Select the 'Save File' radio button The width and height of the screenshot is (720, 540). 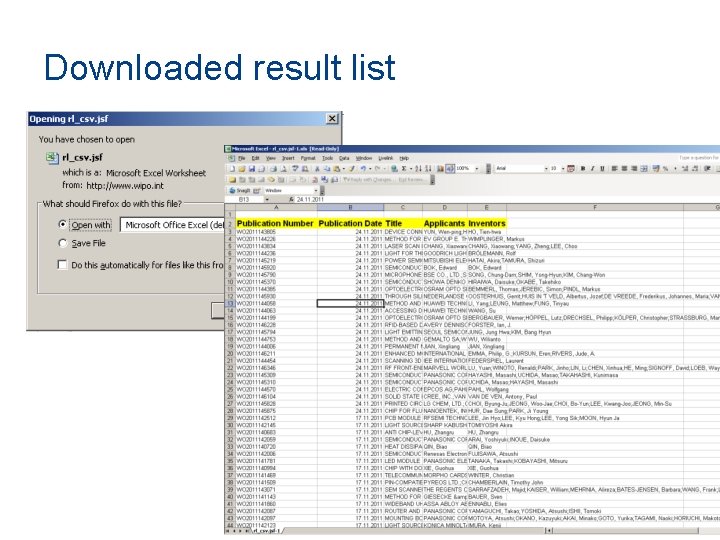63,243
